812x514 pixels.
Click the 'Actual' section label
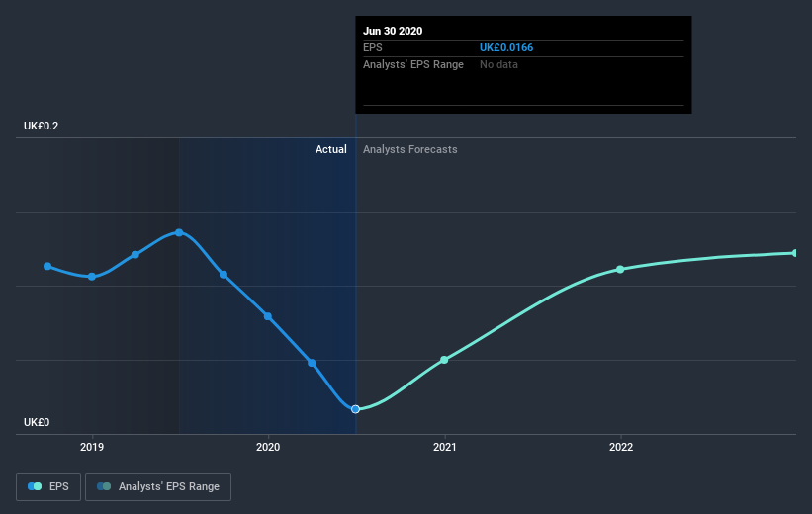click(331, 149)
